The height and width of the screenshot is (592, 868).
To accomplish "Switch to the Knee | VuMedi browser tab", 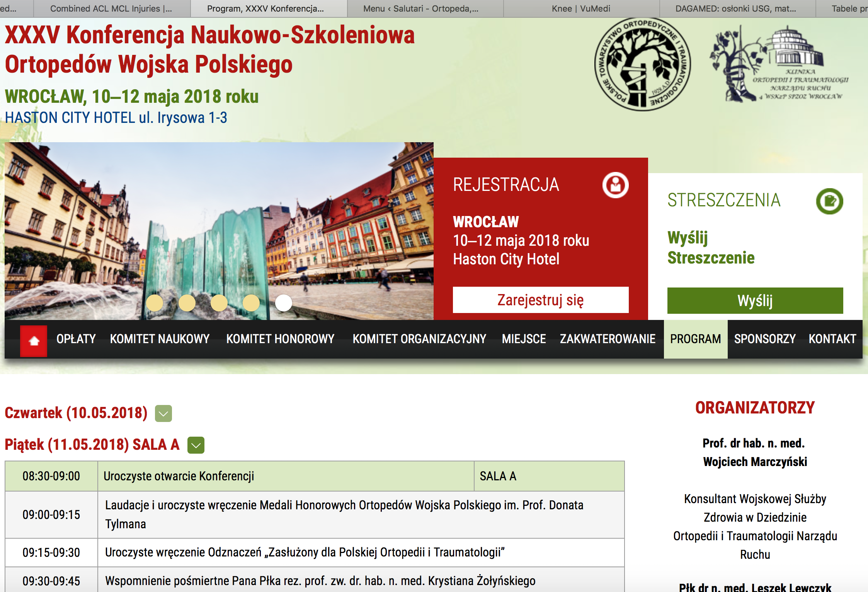I will click(581, 9).
